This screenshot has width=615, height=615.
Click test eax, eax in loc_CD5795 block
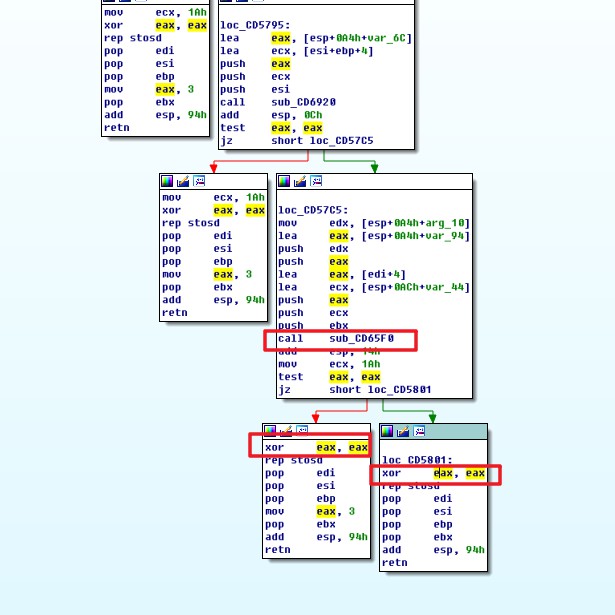[x=271, y=128]
